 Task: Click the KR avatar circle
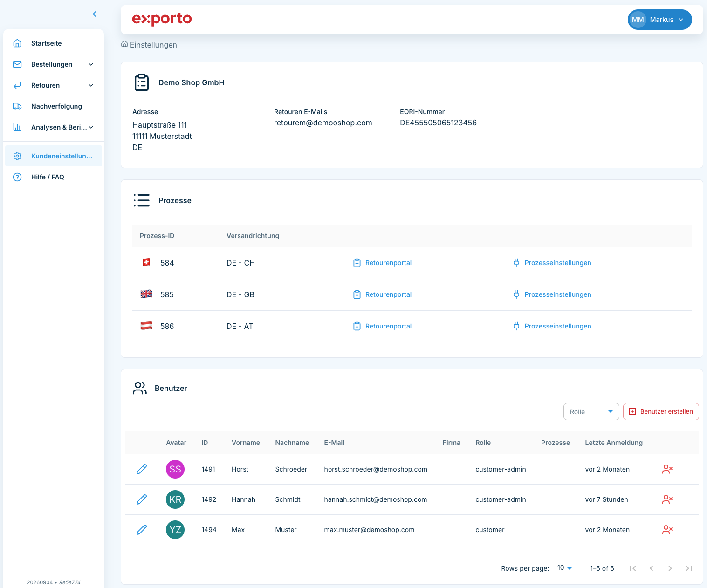point(175,499)
